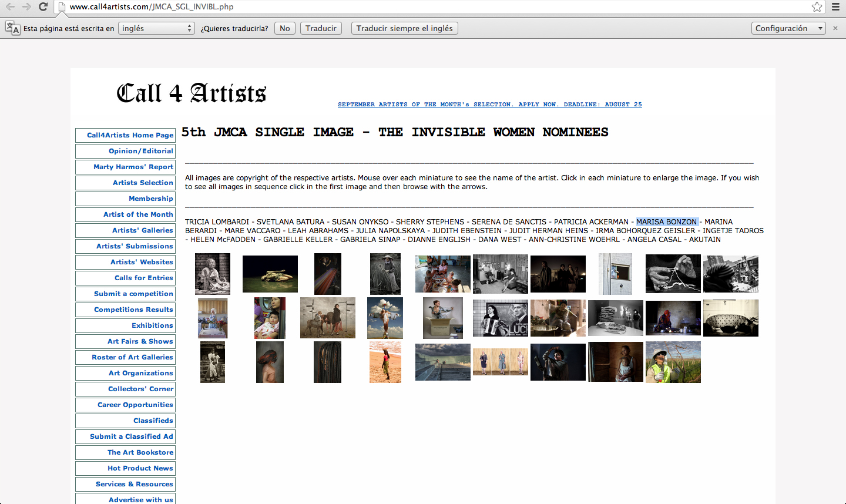This screenshot has height=504, width=846.
Task: Click the translate icon in the translation bar
Action: pyautogui.click(x=13, y=28)
